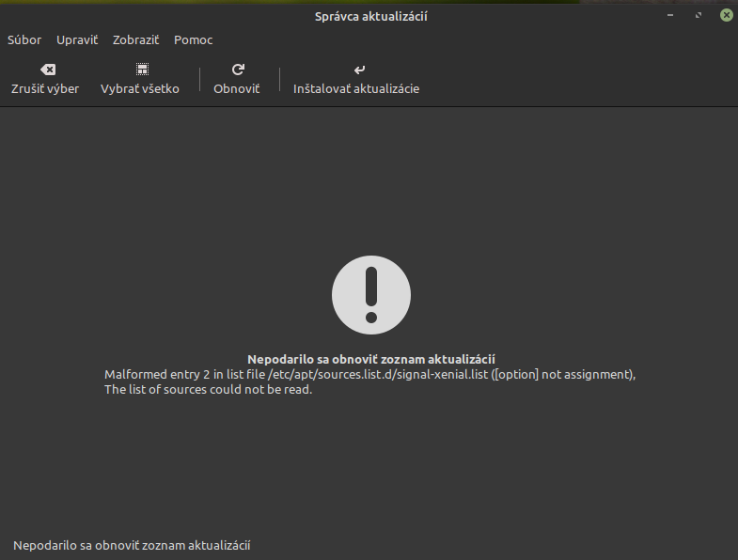Click the Obnoviť refresh arrow icon
The width and height of the screenshot is (738, 560).
[x=238, y=70]
